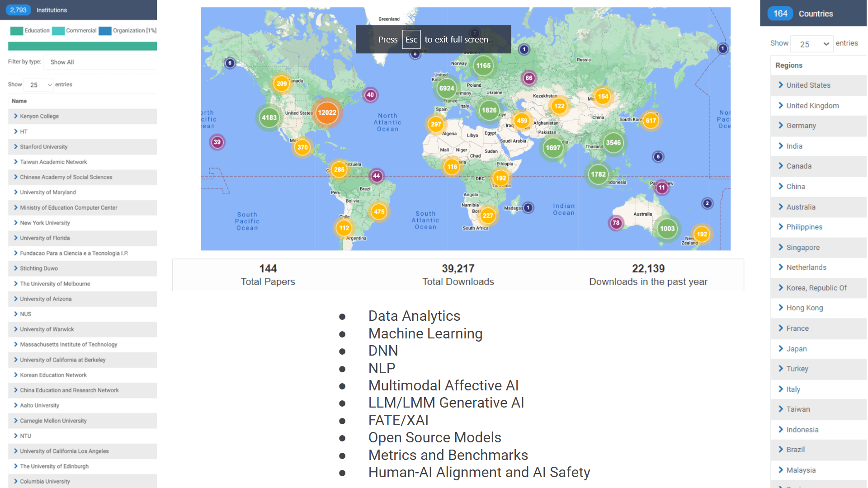This screenshot has width=868, height=488.
Task: Click the 6924 green cluster over Europe
Action: click(446, 89)
